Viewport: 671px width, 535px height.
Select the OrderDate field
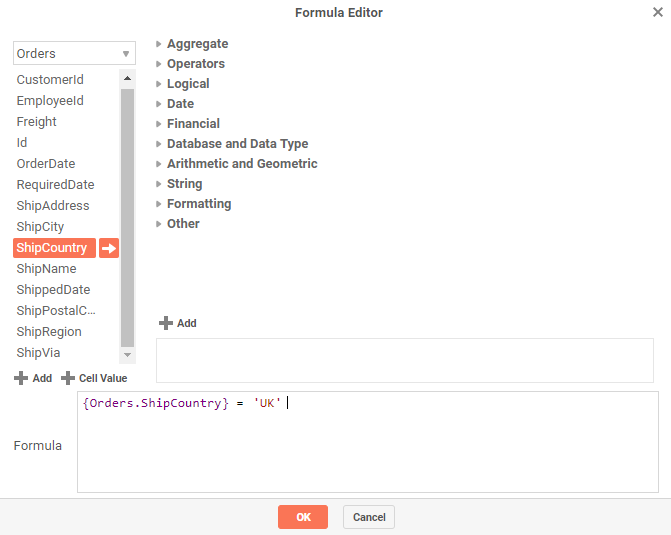tap(46, 163)
